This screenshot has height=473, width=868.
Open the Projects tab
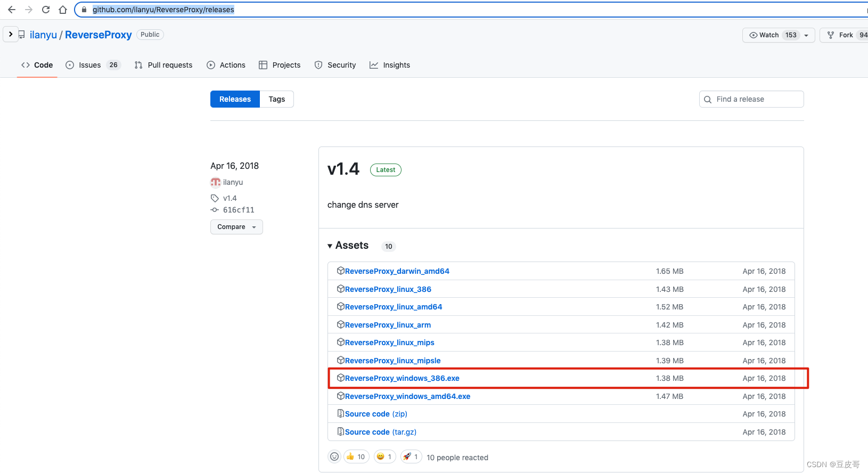pyautogui.click(x=280, y=65)
